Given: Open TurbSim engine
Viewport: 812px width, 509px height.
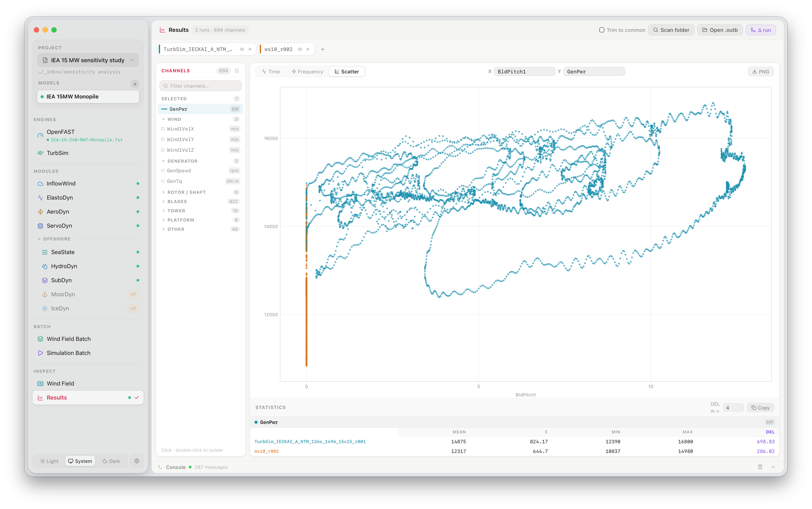Looking at the screenshot, I should (x=88, y=153).
